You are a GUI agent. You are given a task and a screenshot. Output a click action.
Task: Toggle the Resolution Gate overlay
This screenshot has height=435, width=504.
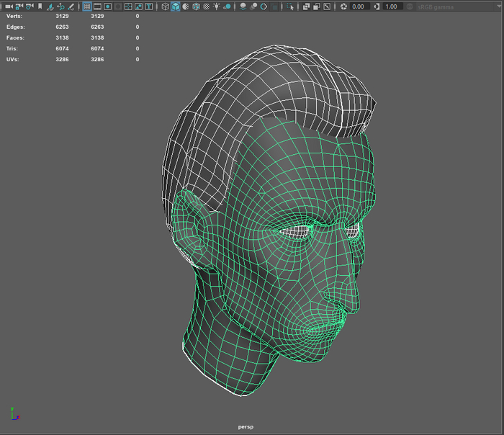[x=107, y=6]
